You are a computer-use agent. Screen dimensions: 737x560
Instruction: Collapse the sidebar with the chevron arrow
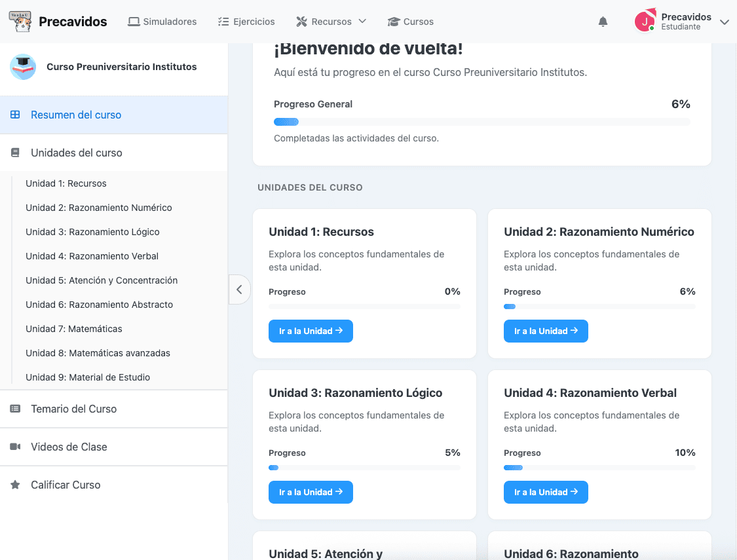point(239,289)
